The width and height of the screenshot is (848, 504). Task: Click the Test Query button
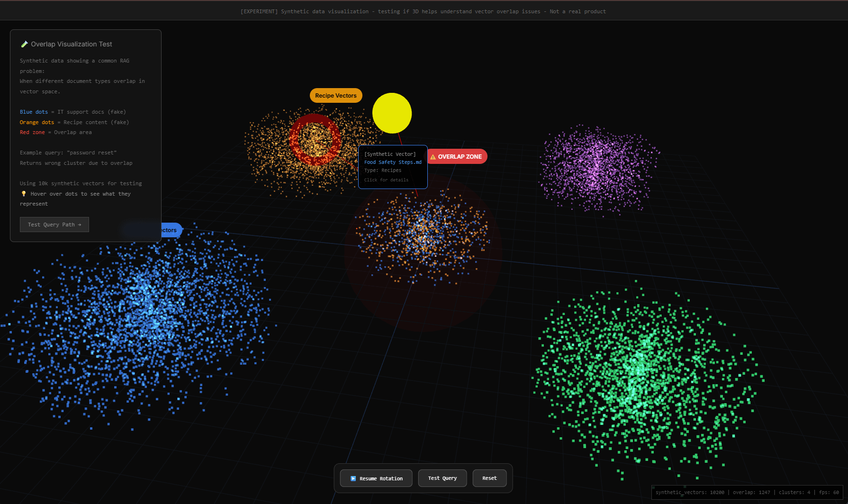coord(442,478)
